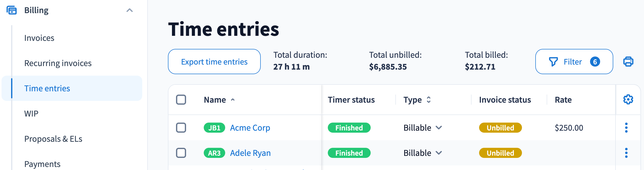
Task: Check the Adele Ryan row checkbox
Action: [x=181, y=153]
